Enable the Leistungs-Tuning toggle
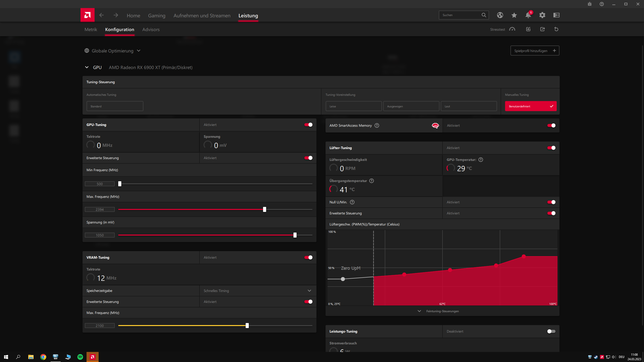This screenshot has width=644, height=362. coord(551,331)
